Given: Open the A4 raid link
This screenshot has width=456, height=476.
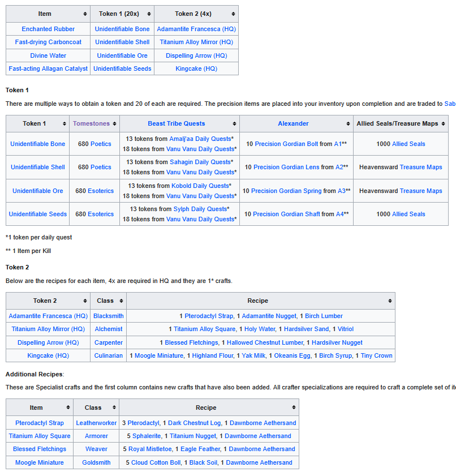Looking at the screenshot, I should (x=340, y=214).
